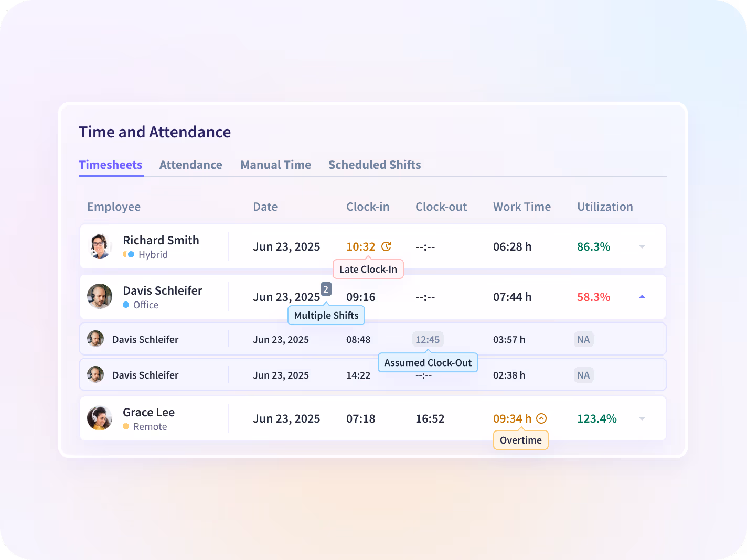Click the Richard Smith employee name
This screenshot has width=747, height=560.
click(x=161, y=240)
